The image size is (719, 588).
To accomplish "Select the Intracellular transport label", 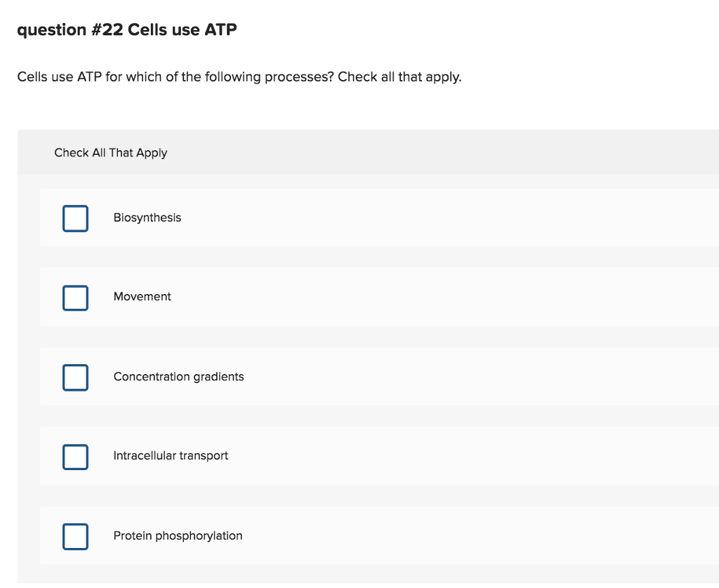I will coord(171,455).
